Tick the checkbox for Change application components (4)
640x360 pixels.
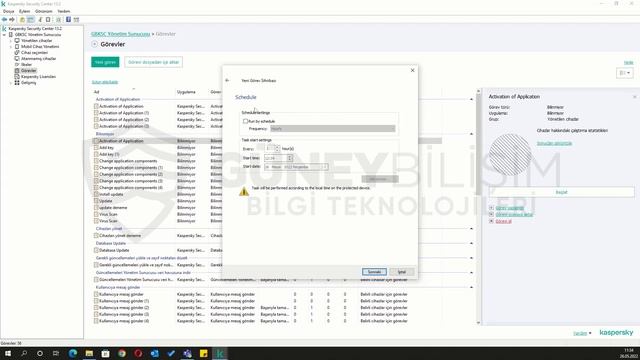[x=96, y=188]
